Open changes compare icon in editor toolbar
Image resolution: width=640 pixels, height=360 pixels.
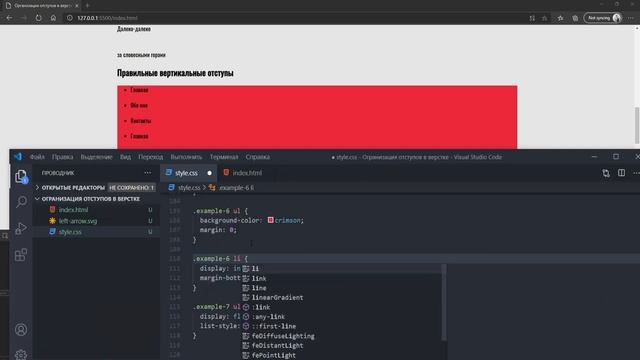click(606, 173)
